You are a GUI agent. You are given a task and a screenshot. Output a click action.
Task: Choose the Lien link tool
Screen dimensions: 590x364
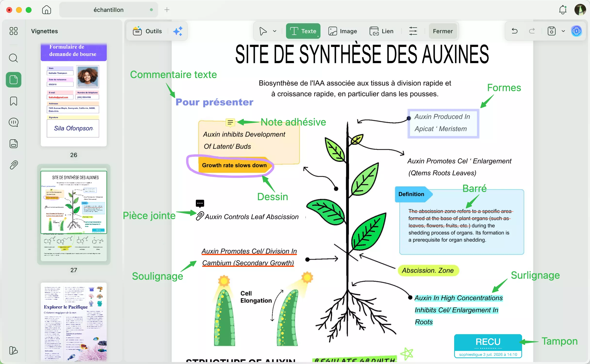click(x=381, y=31)
